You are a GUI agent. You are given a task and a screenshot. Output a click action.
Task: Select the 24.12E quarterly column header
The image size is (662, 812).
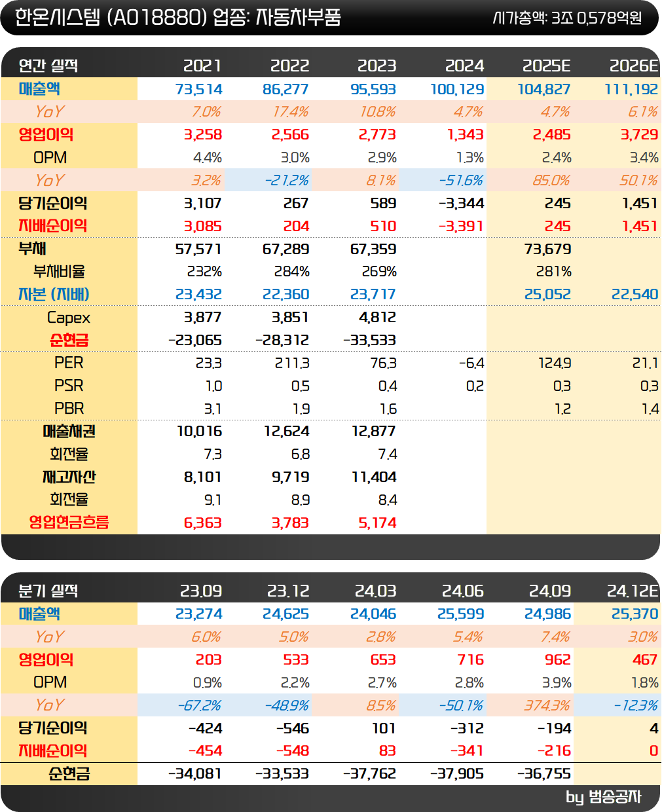[633, 591]
